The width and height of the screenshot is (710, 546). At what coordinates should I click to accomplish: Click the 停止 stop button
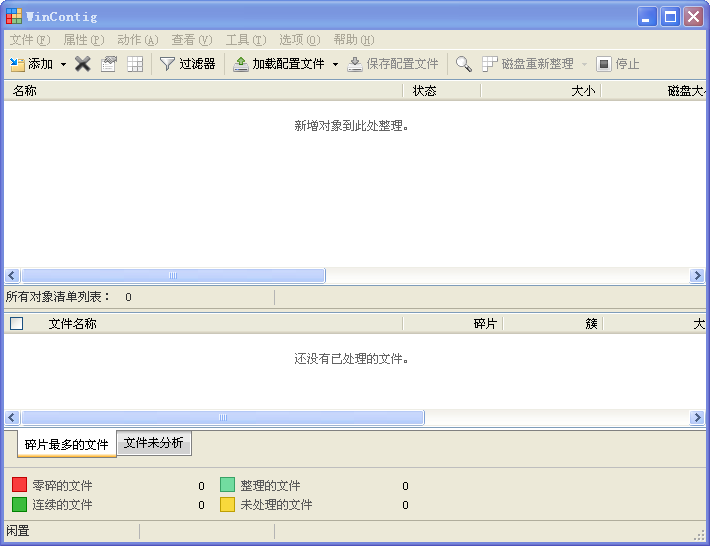(618, 64)
